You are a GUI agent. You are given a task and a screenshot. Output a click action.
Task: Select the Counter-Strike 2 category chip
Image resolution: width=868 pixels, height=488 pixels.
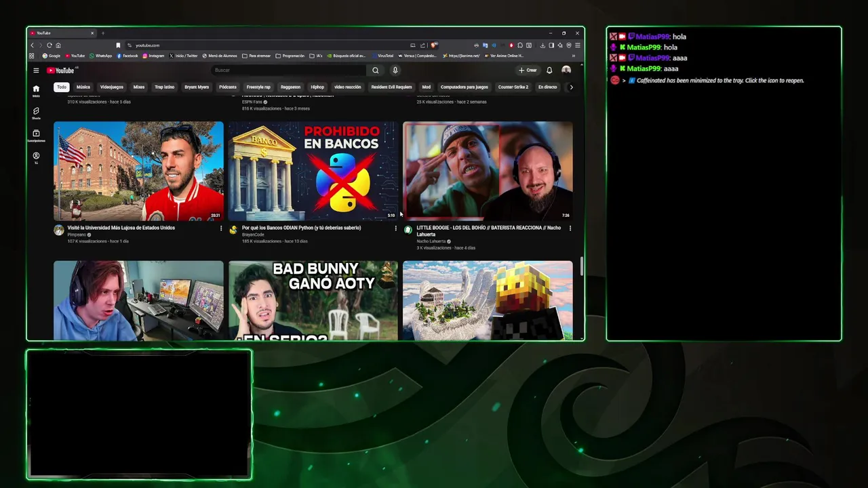pyautogui.click(x=513, y=87)
